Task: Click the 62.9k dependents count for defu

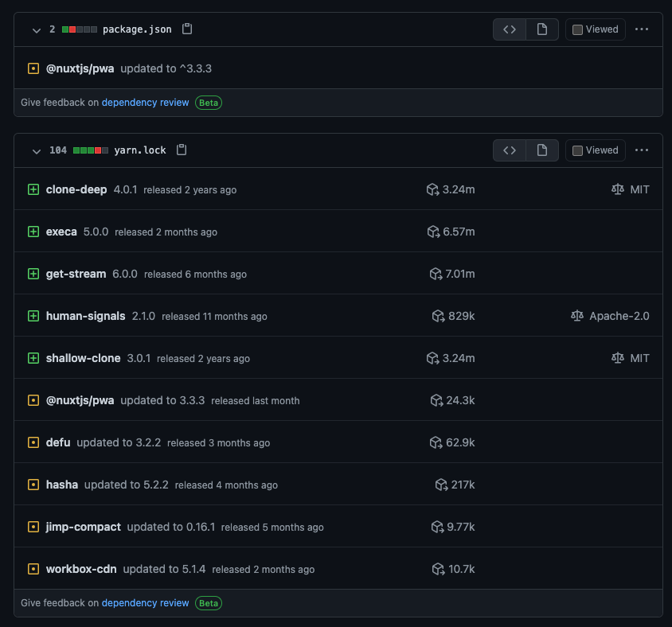Action: click(460, 442)
